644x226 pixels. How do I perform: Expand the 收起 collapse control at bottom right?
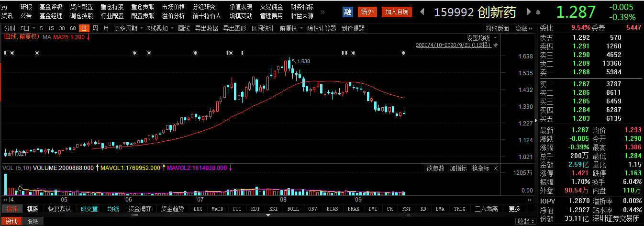(x=525, y=221)
